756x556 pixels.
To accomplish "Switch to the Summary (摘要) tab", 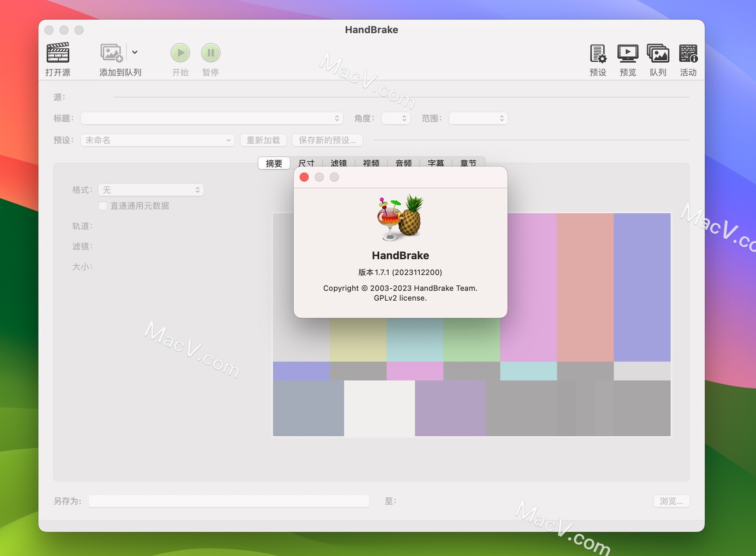I will tap(274, 163).
